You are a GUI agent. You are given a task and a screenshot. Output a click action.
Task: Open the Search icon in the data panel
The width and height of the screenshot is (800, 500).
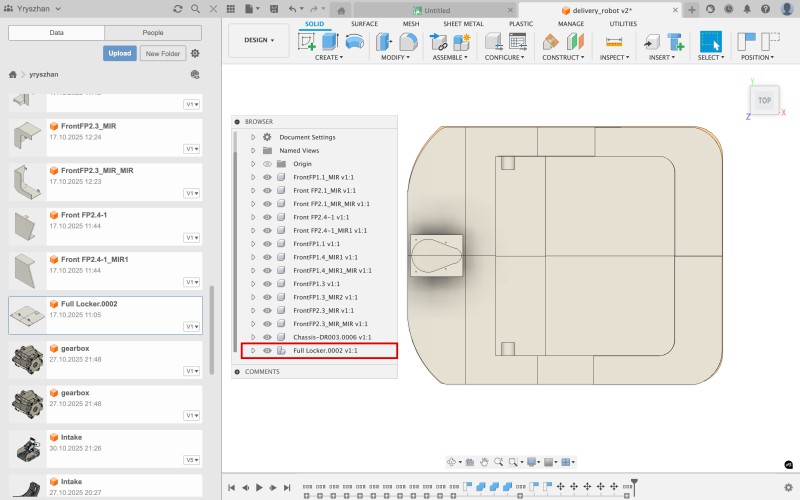click(x=195, y=9)
